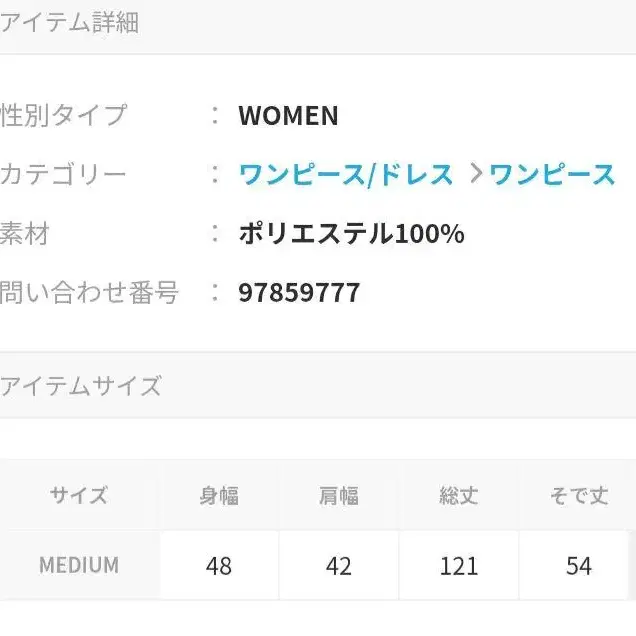This screenshot has width=636, height=636.
Task: Click the shoulder width value 42
Action: point(339,566)
